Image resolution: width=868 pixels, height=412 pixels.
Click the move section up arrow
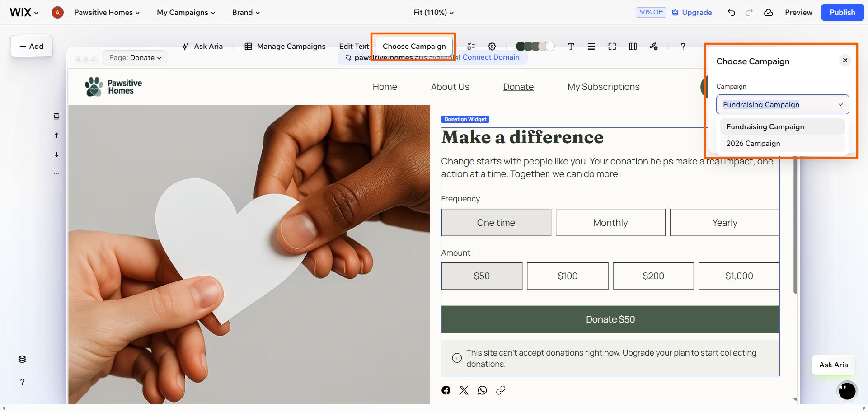[x=56, y=136]
